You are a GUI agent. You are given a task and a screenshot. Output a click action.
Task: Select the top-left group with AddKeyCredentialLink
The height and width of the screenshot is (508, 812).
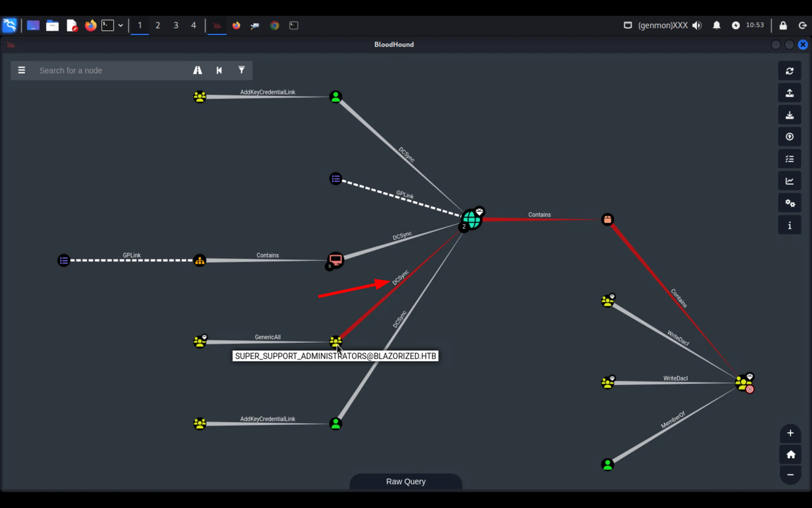click(x=200, y=97)
